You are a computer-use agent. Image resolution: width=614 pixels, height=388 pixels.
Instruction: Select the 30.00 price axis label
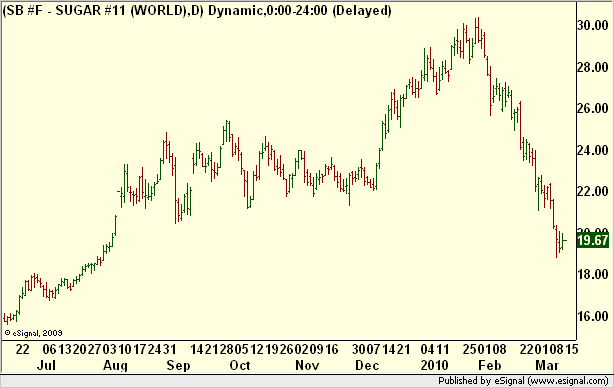coord(592,25)
